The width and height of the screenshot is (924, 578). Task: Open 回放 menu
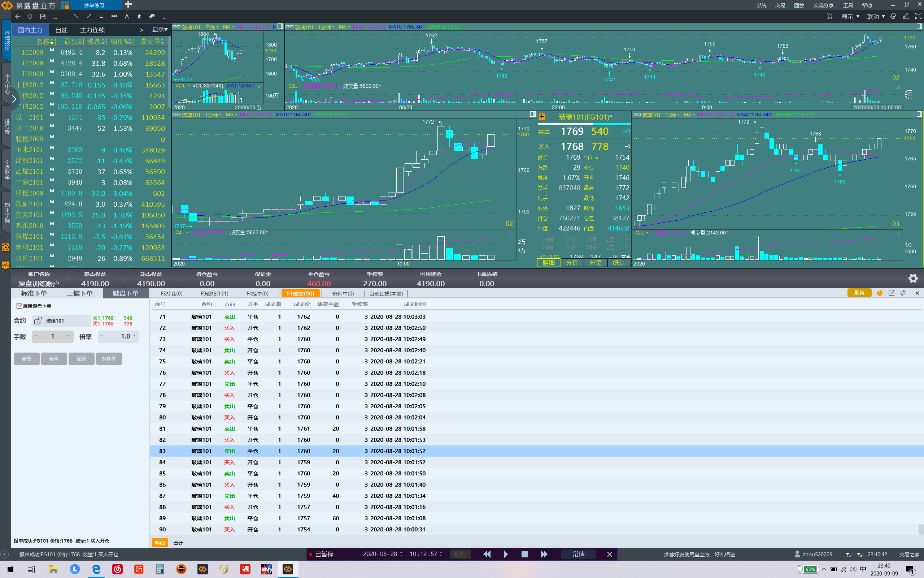799,5
